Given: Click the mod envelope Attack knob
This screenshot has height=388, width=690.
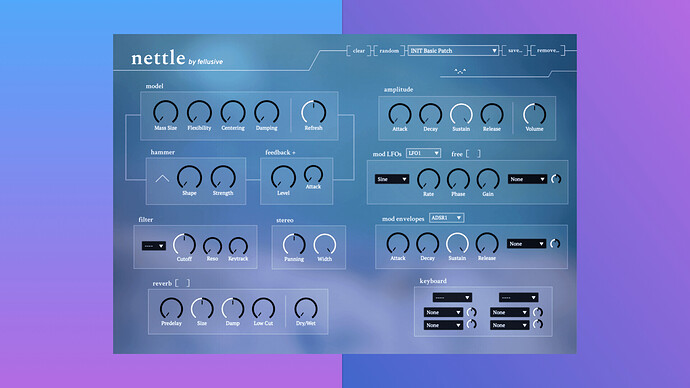Looking at the screenshot, I should click(398, 244).
